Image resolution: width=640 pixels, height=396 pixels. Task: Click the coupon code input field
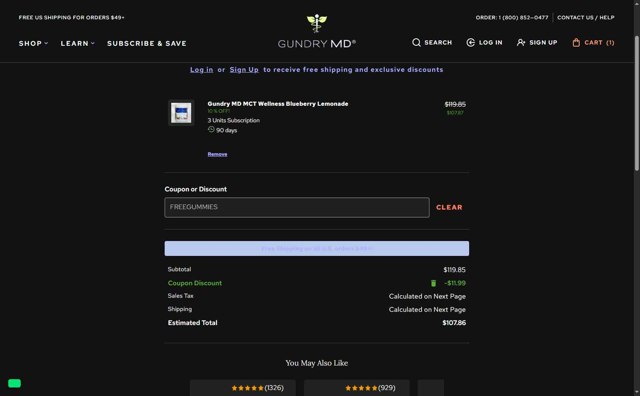tap(297, 207)
